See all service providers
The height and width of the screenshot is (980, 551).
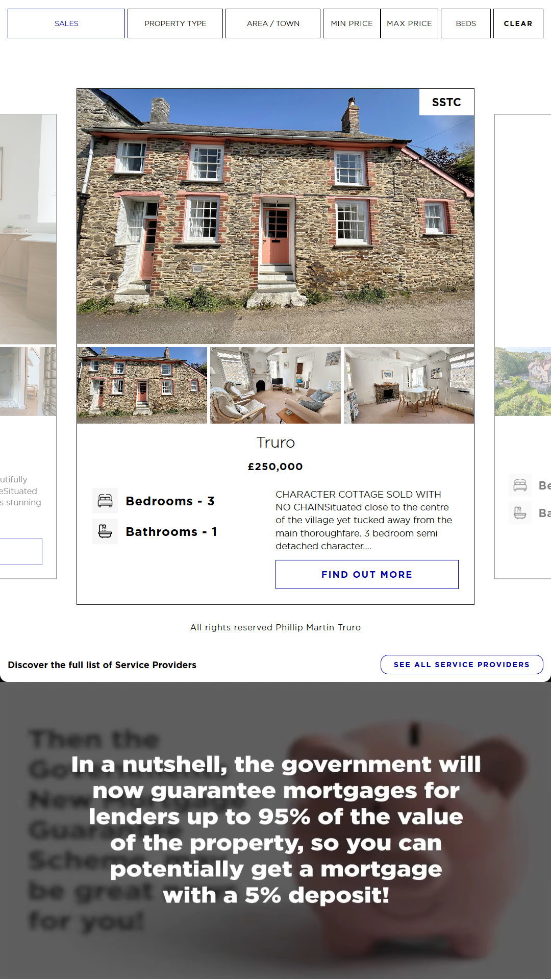click(x=462, y=665)
